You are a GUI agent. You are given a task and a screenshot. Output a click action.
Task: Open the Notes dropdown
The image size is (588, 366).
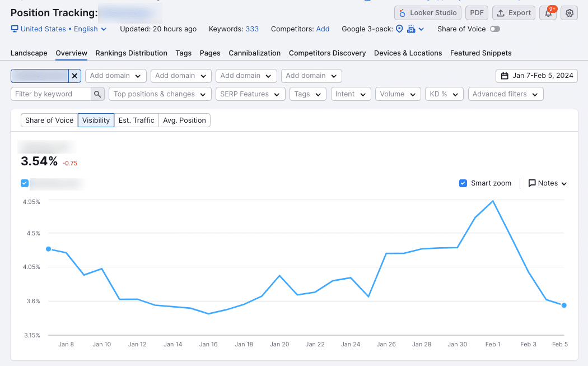[x=548, y=183]
